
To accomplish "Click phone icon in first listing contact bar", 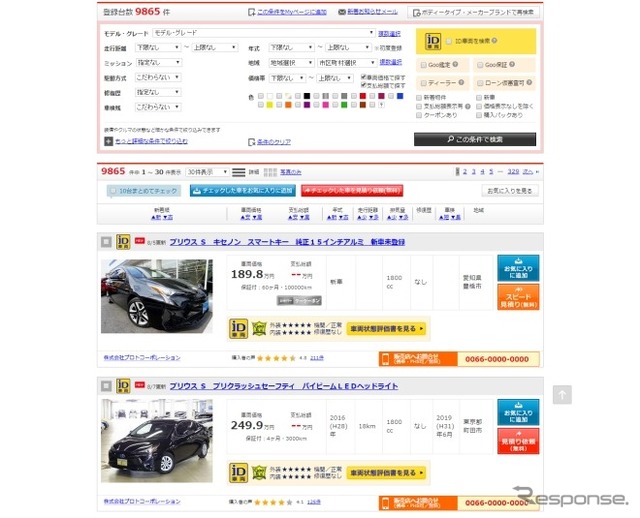I will (x=385, y=359).
